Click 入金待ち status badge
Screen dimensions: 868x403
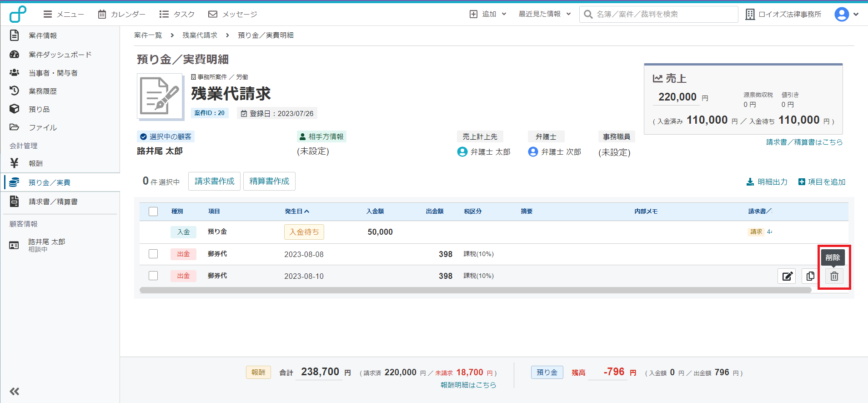coord(304,232)
